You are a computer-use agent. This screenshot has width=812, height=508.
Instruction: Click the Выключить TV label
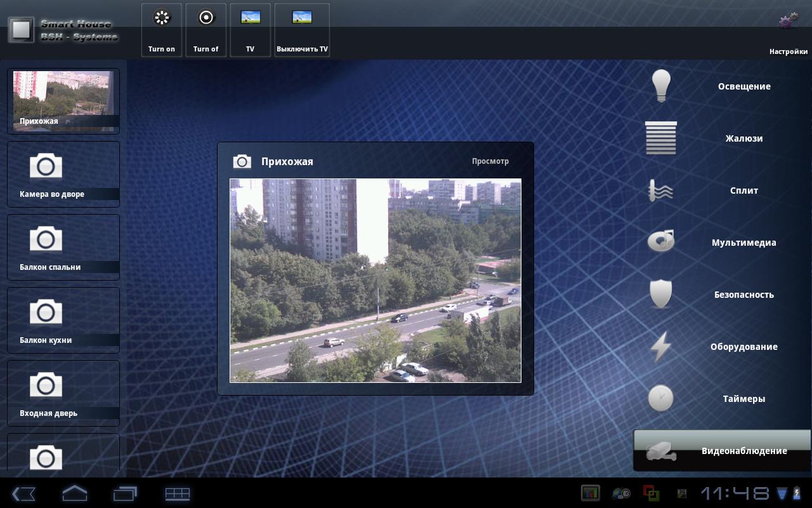[302, 49]
